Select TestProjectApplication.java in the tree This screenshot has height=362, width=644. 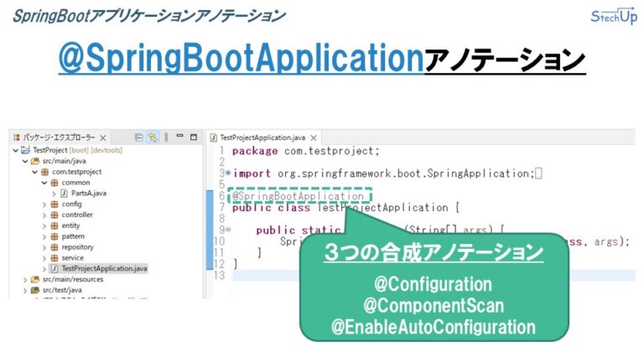pos(103,269)
